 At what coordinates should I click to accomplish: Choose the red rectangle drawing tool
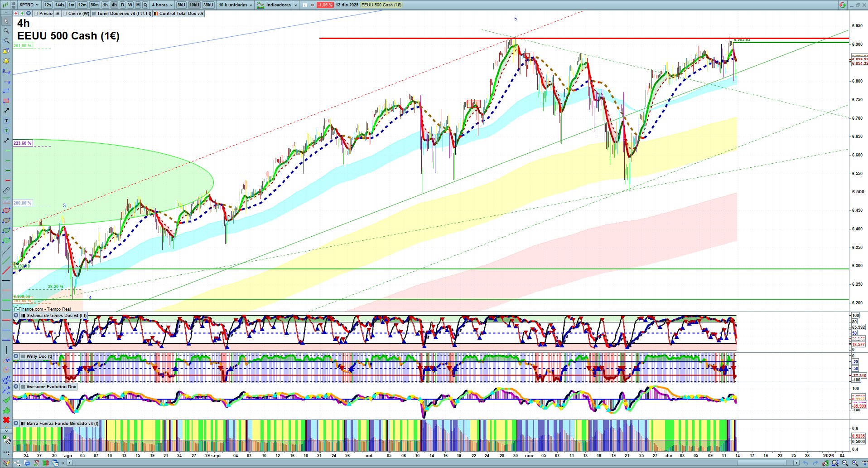(6, 101)
